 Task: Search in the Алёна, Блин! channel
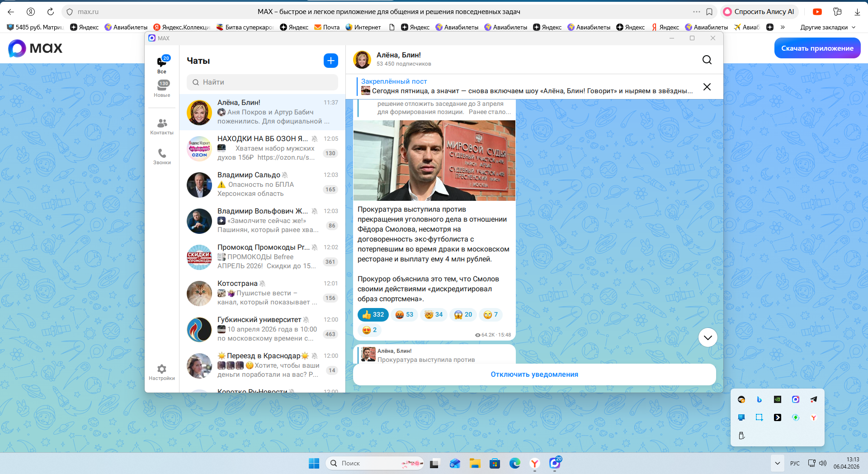(x=707, y=60)
